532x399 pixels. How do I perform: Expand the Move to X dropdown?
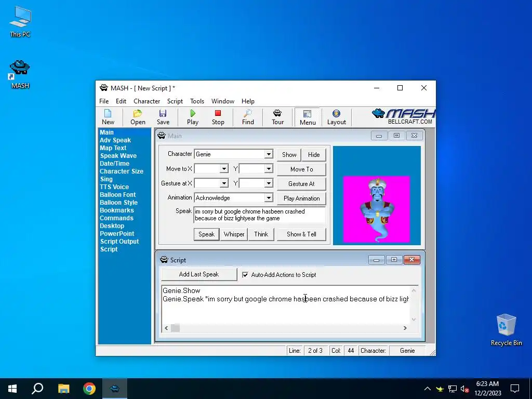pos(224,169)
